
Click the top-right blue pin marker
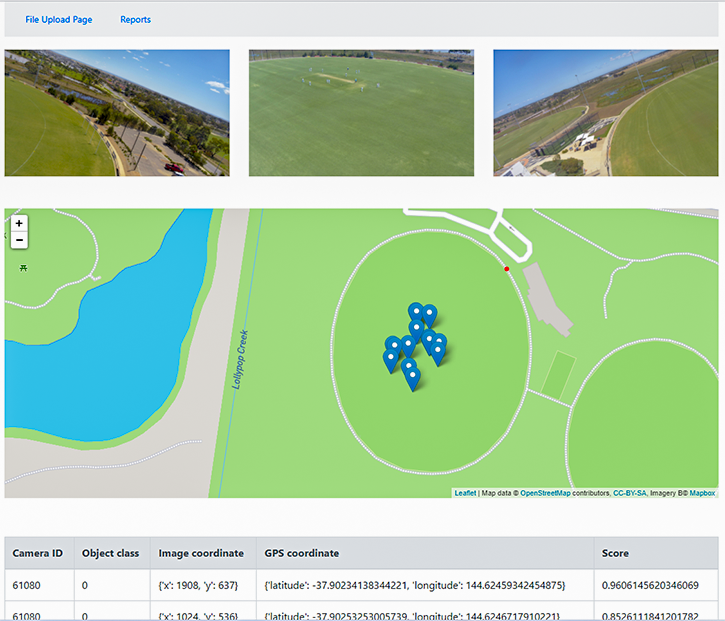(x=429, y=315)
